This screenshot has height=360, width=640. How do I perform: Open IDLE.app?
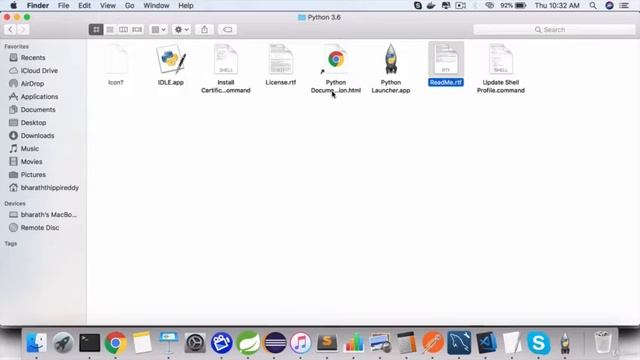tap(171, 60)
